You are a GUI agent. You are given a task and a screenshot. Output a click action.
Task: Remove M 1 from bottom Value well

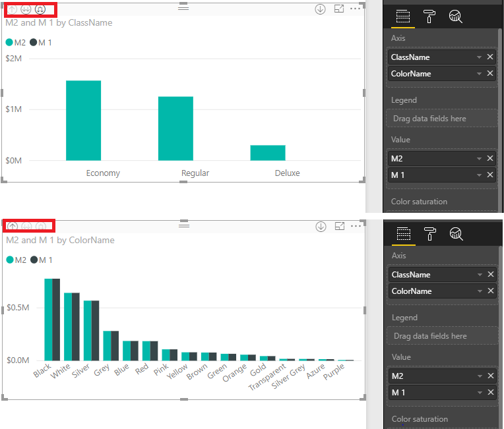[491, 392]
